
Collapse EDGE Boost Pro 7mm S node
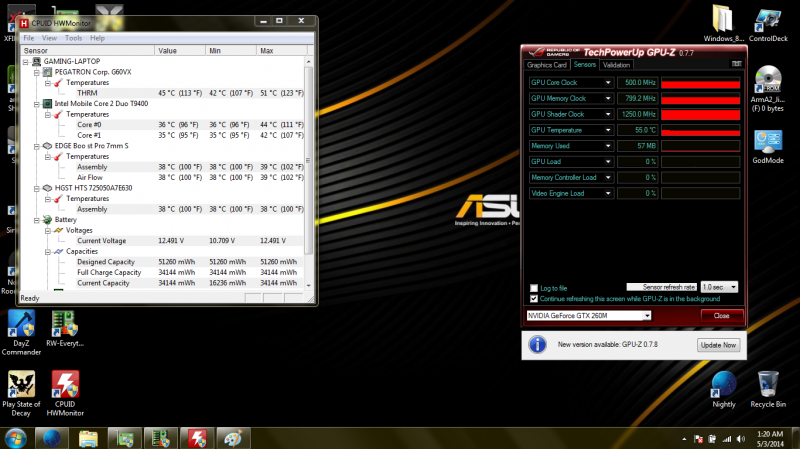tap(37, 146)
